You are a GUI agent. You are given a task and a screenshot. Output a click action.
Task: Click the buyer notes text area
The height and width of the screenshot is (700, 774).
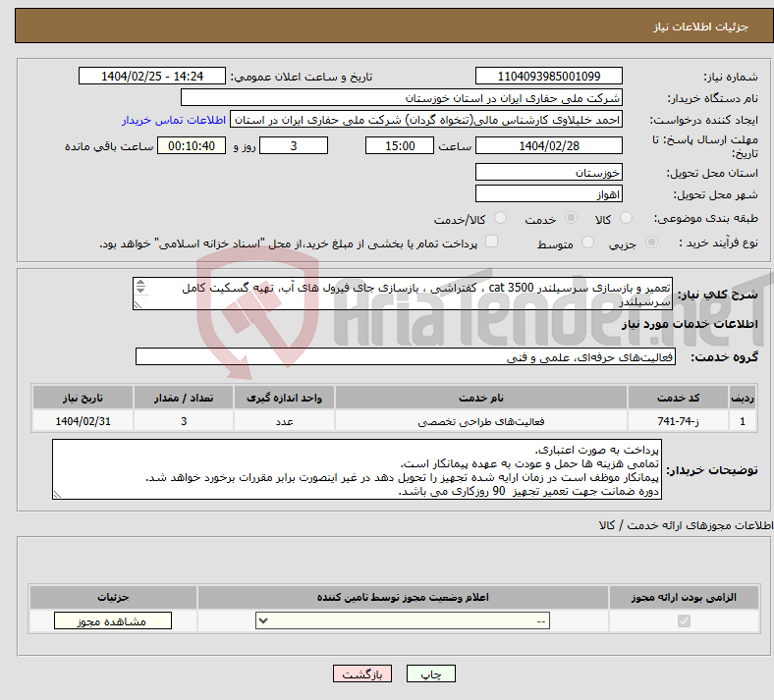[357, 469]
